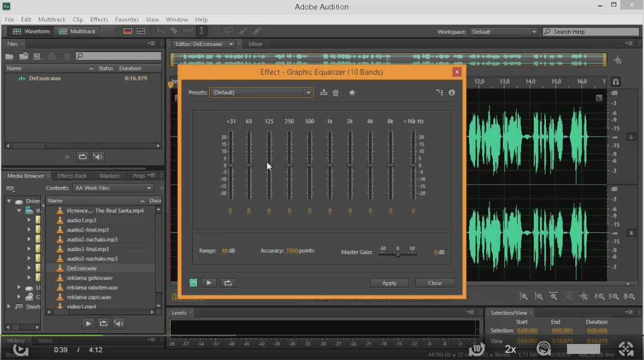
Task: Open the Workspace dropdown
Action: 503,32
